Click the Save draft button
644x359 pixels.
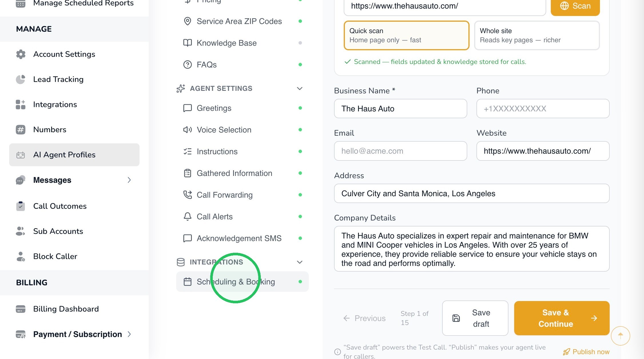pos(475,318)
